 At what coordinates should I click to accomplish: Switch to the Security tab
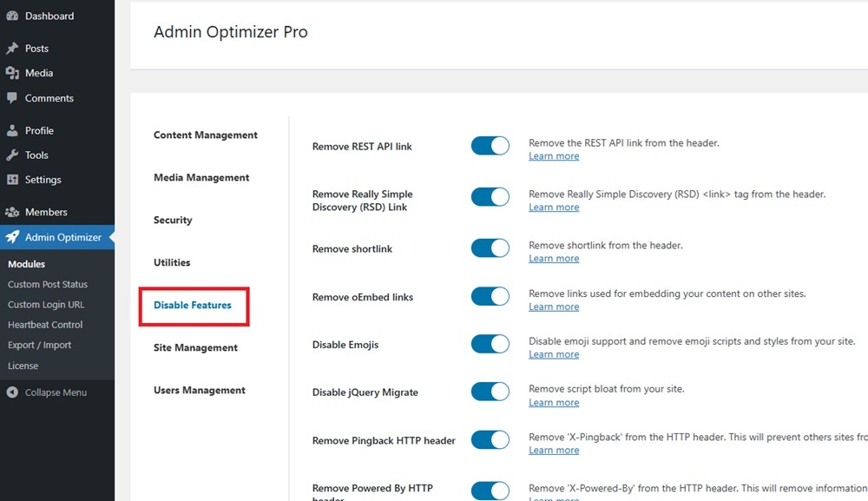[x=173, y=221]
